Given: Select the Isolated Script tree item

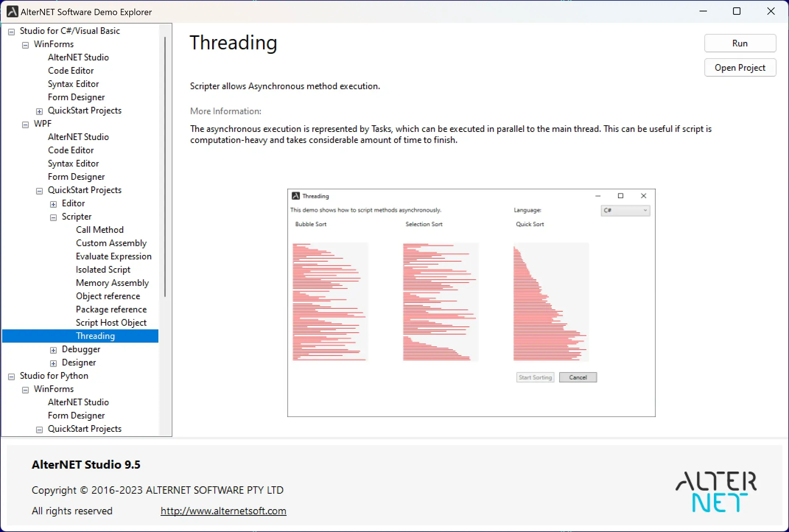Looking at the screenshot, I should coord(103,269).
